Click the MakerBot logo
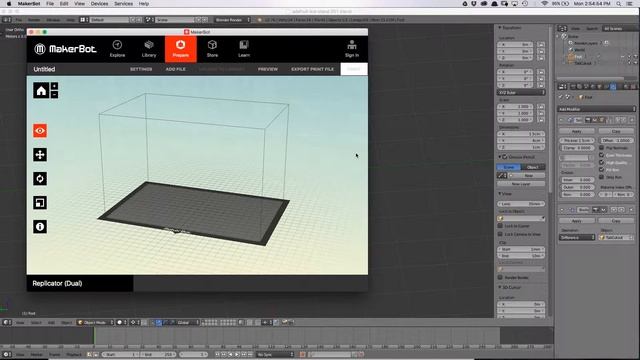640x360 pixels. 65,49
